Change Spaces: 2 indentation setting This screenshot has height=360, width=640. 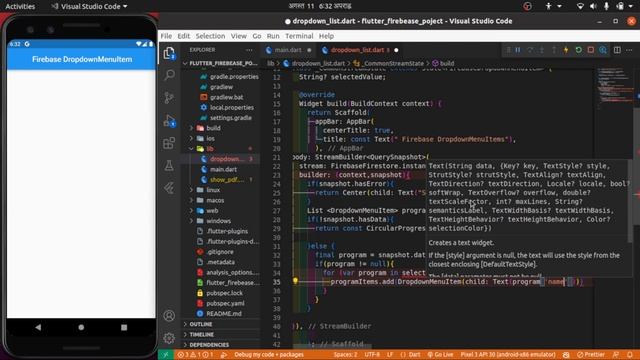pyautogui.click(x=345, y=355)
